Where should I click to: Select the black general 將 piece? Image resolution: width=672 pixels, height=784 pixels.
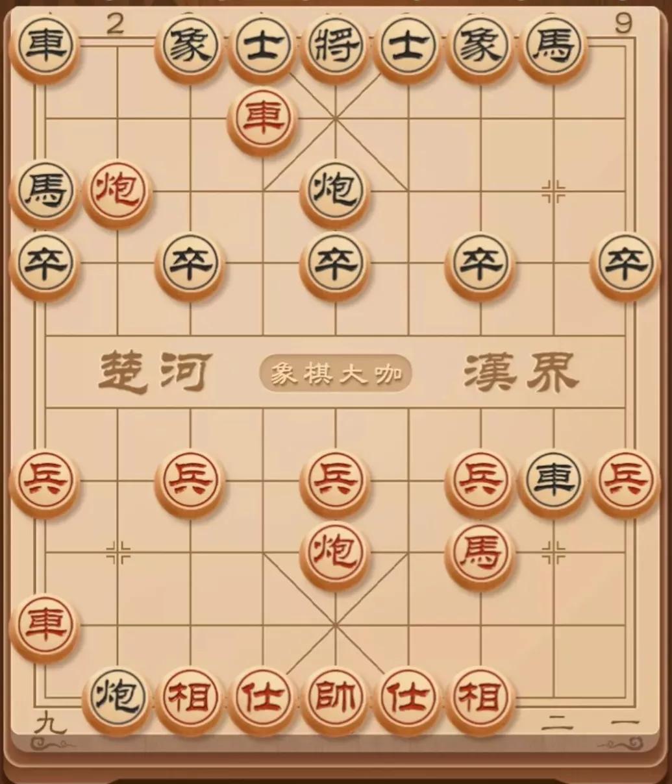pos(335,47)
